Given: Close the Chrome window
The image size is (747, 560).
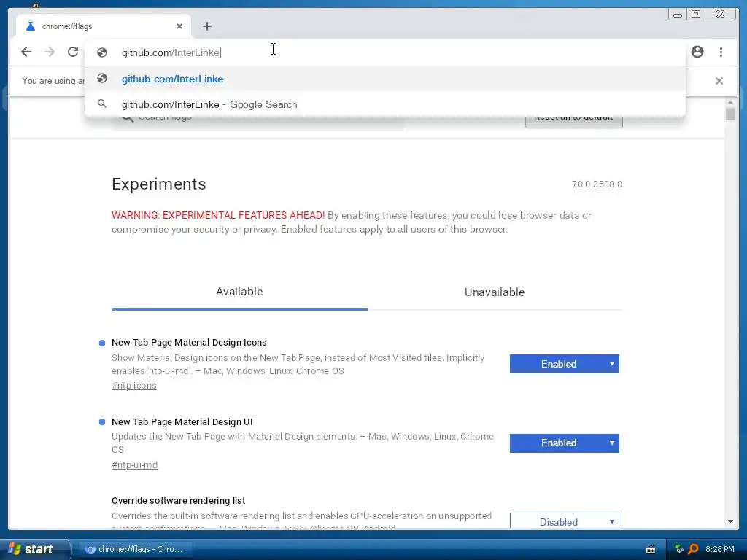Looking at the screenshot, I should tap(721, 15).
